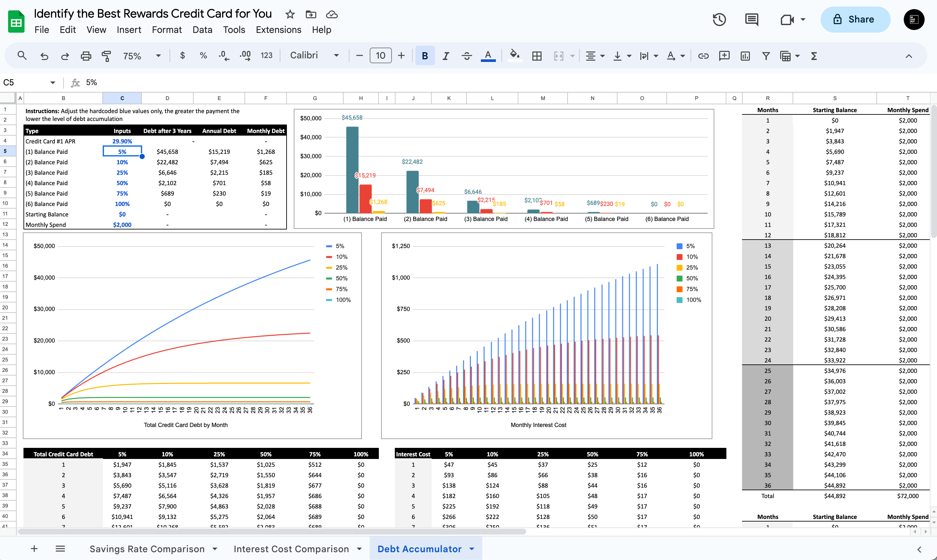Click the insert chart icon
Screen dimensions: 937x560
click(x=745, y=56)
